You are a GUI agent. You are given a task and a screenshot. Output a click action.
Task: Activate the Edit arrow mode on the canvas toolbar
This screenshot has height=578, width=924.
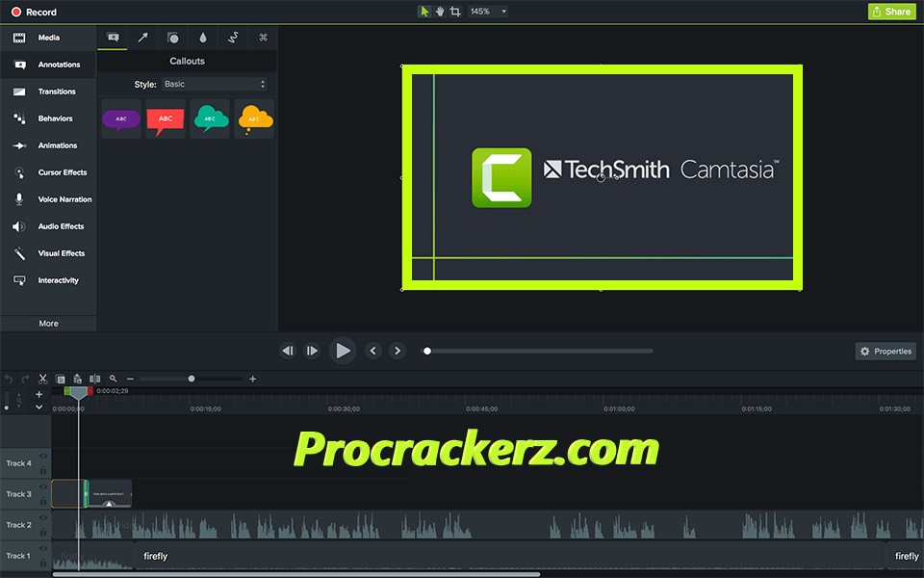click(424, 12)
